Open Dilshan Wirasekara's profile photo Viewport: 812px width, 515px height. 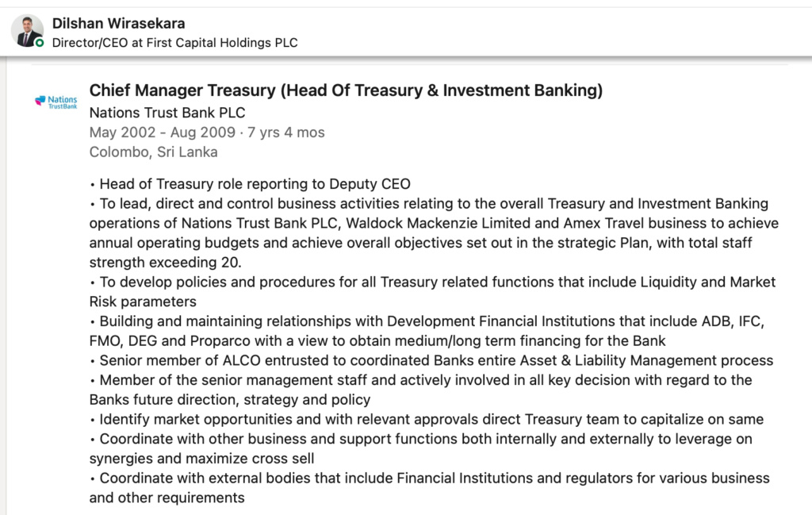coord(27,31)
